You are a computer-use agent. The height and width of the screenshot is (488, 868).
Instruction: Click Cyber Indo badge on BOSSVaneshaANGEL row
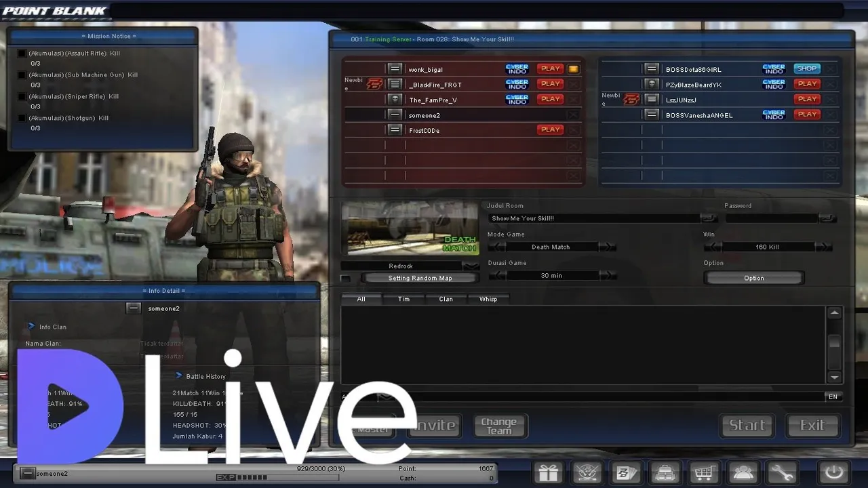coord(774,115)
